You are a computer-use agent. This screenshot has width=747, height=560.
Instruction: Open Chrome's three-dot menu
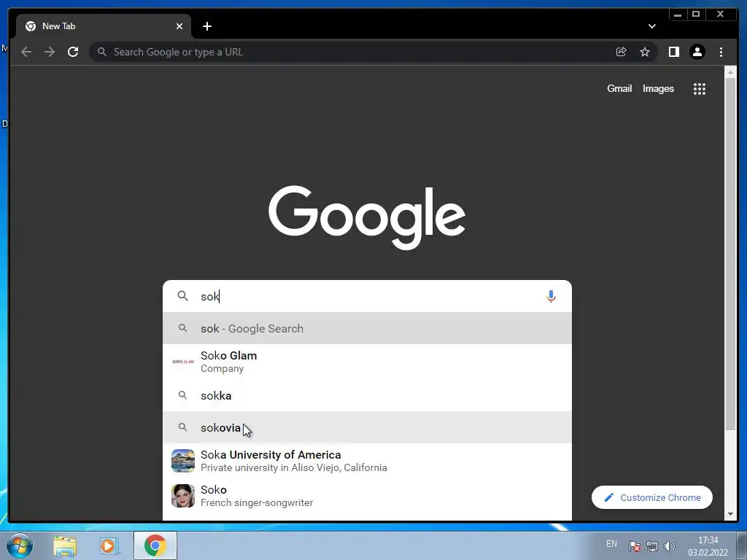pos(721,52)
